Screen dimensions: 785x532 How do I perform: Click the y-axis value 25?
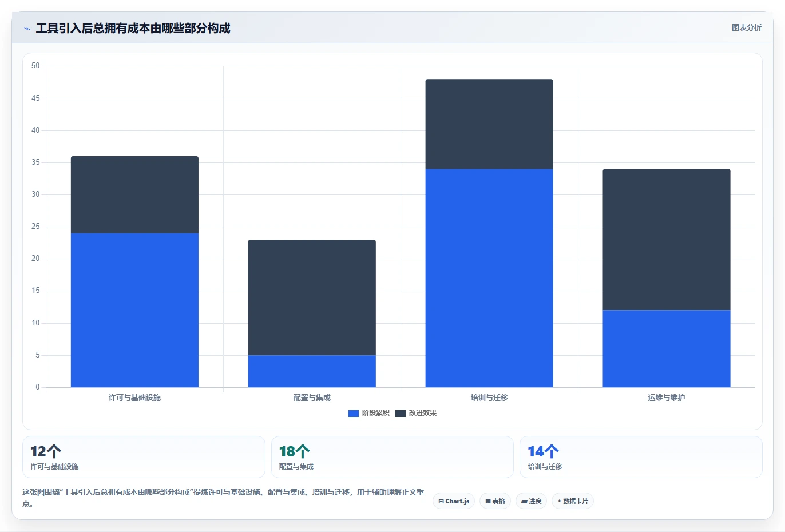[35, 227]
